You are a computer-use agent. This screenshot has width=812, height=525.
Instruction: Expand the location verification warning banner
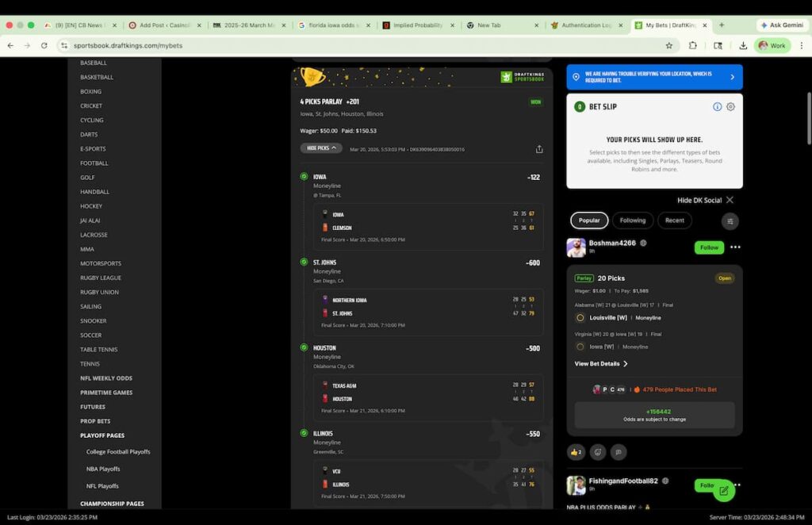click(732, 77)
